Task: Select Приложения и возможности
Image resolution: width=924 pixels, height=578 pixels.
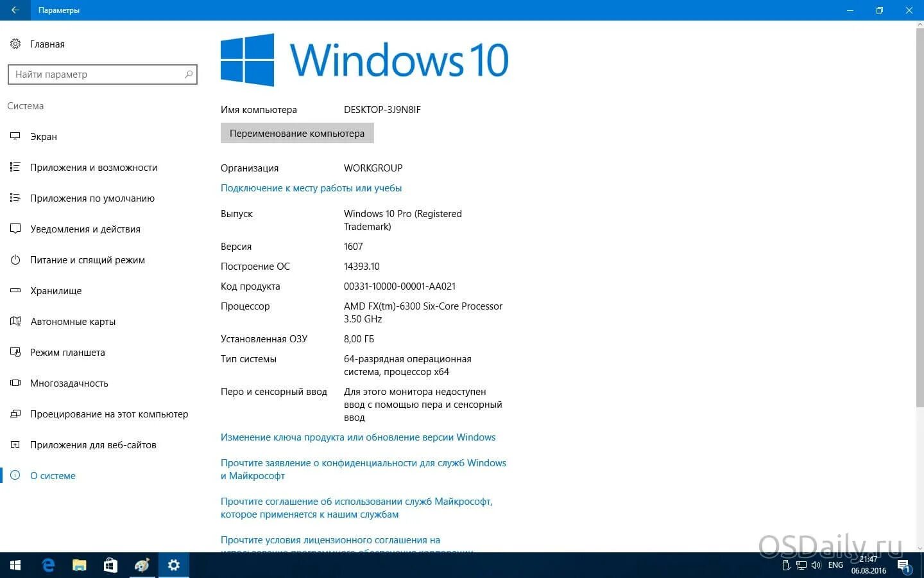Action: pos(94,167)
